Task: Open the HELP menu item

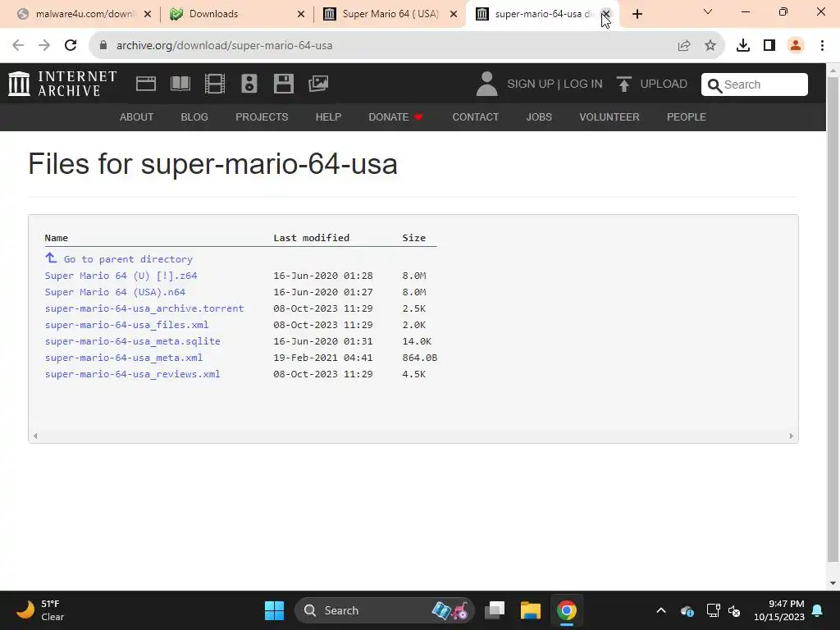Action: click(x=328, y=116)
